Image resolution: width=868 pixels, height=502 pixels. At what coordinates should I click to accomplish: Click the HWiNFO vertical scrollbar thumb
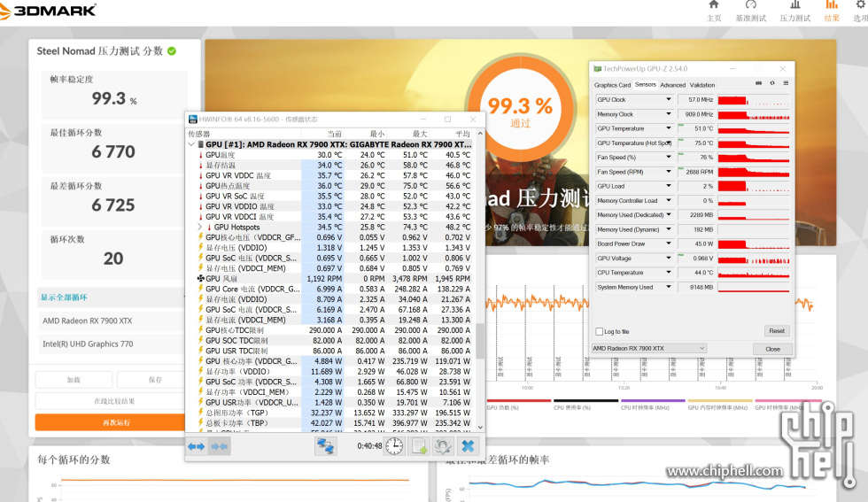(x=480, y=340)
